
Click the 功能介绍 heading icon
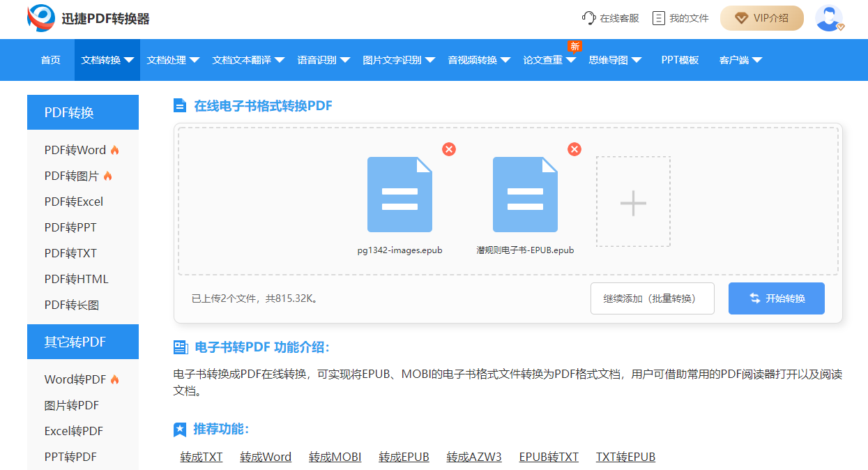pos(181,347)
